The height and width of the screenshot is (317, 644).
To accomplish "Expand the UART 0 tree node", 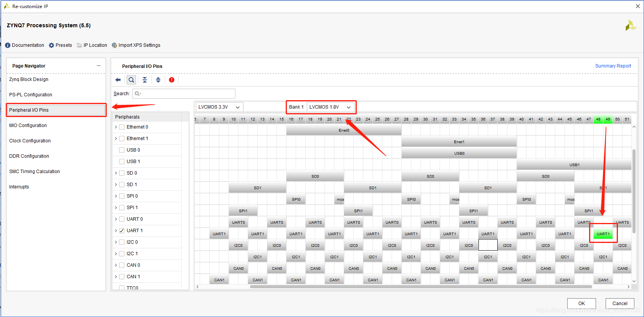I will coord(116,219).
